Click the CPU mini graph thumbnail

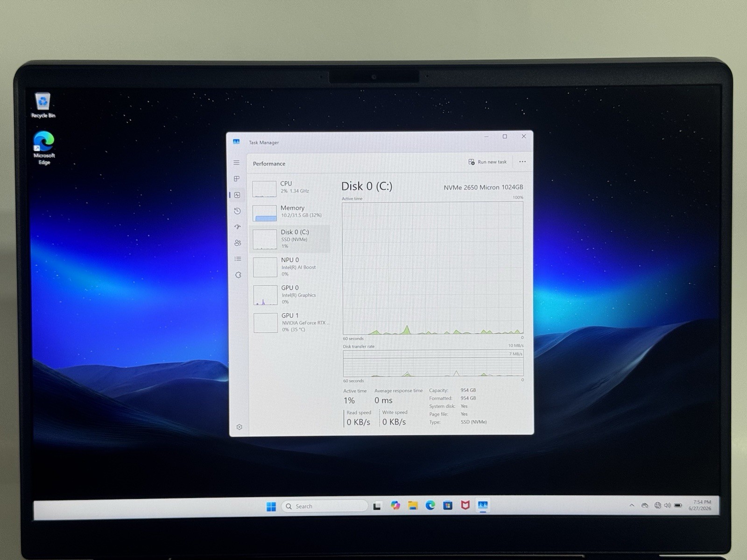264,189
